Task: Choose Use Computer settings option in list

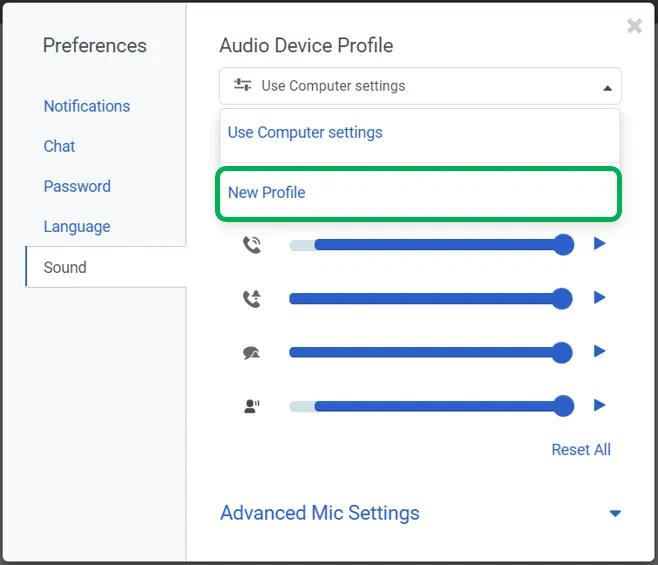Action: coord(305,132)
